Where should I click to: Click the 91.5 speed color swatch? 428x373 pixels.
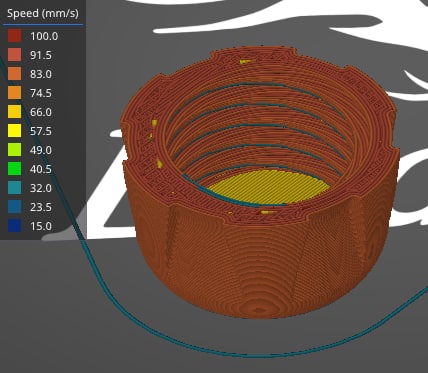(x=15, y=55)
